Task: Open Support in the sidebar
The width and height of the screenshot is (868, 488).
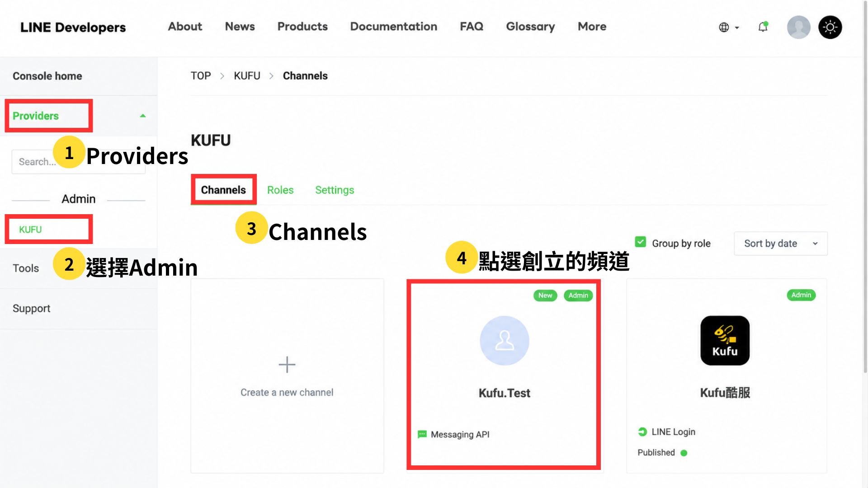Action: coord(32,309)
